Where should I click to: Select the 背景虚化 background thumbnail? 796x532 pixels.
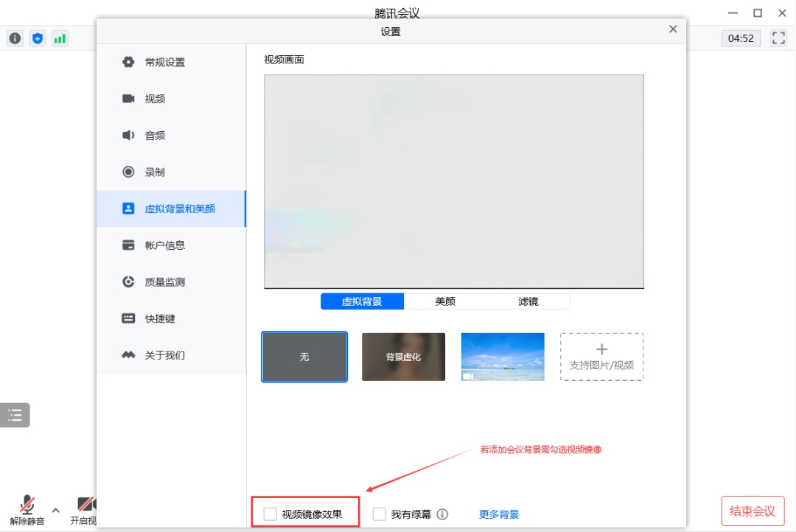click(x=403, y=357)
